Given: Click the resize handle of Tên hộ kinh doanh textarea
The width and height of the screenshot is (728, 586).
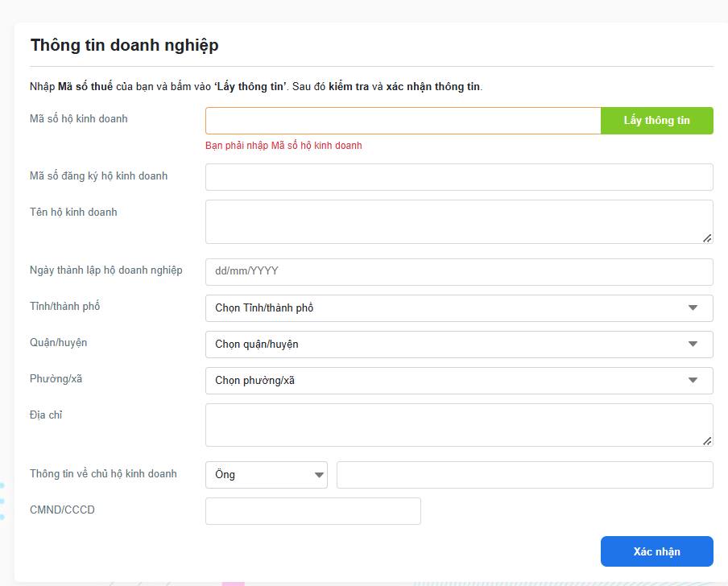Looking at the screenshot, I should pyautogui.click(x=707, y=237).
